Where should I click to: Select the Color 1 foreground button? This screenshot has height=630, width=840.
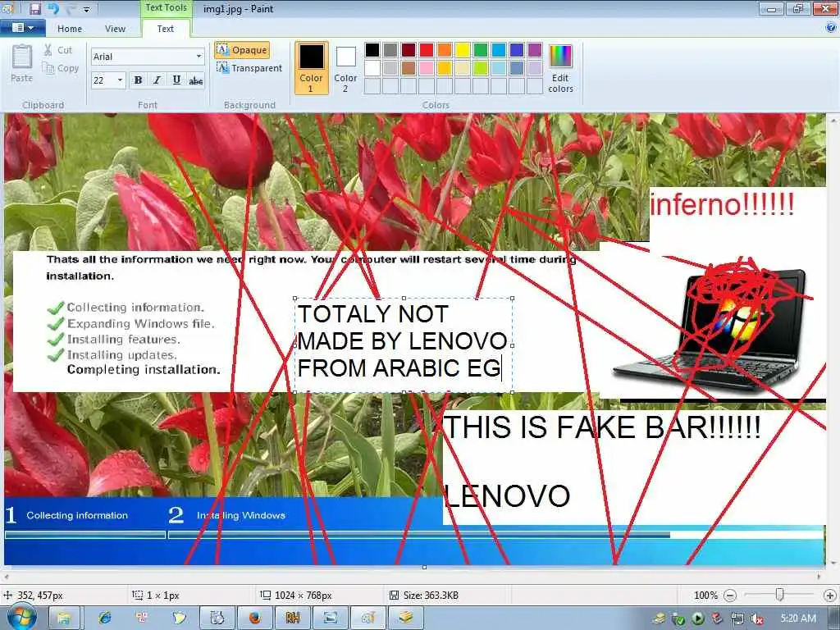tap(311, 69)
